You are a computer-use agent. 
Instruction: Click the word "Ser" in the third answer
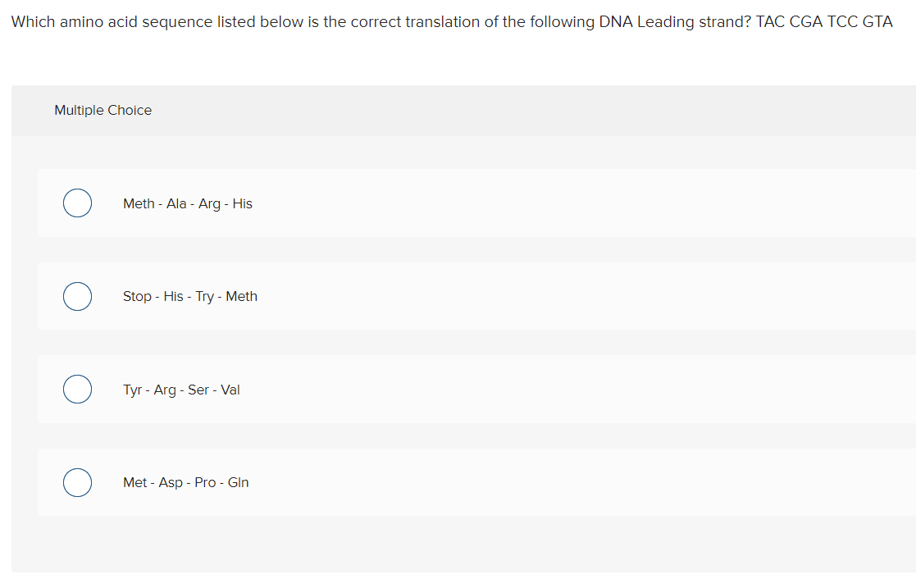point(198,390)
